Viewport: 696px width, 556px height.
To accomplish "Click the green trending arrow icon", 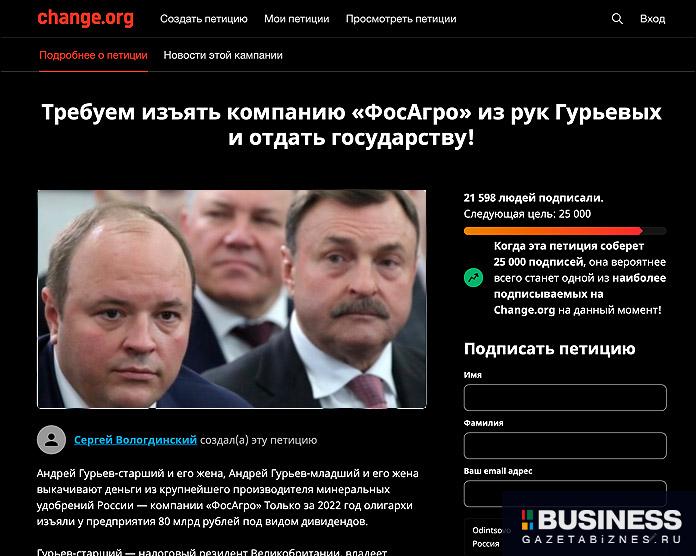I will tap(473, 278).
